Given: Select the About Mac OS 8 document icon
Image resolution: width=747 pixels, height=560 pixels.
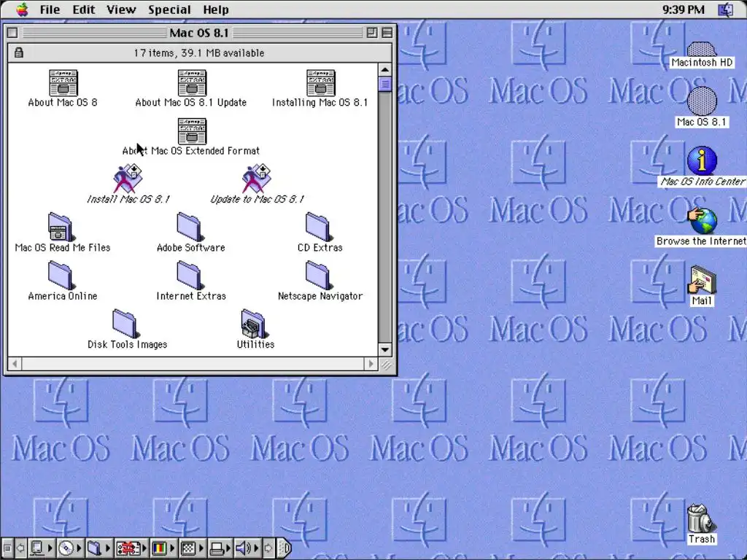Looking at the screenshot, I should click(63, 83).
